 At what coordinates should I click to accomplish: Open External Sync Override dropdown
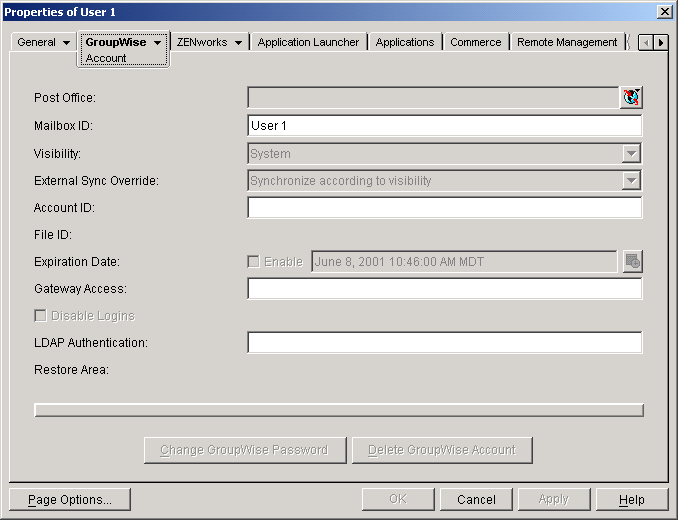tap(631, 181)
